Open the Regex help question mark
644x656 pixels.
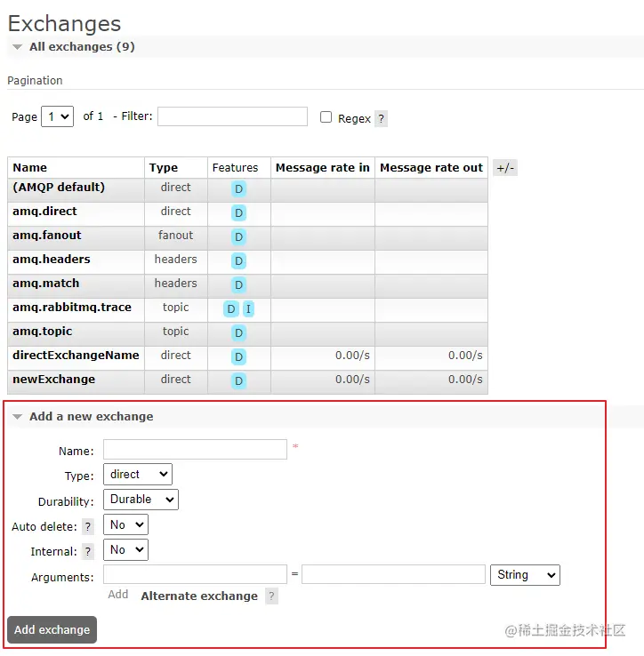pos(381,118)
